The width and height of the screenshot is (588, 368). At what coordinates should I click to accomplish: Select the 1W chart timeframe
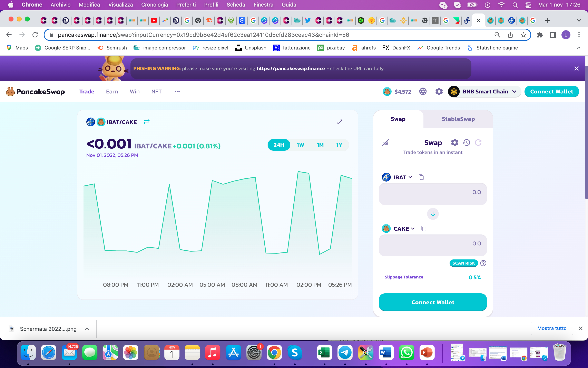tap(300, 145)
